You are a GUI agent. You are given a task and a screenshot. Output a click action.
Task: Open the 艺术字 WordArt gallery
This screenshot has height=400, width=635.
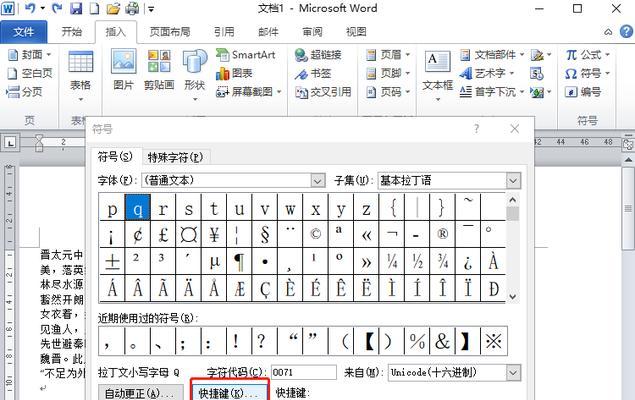(487, 73)
